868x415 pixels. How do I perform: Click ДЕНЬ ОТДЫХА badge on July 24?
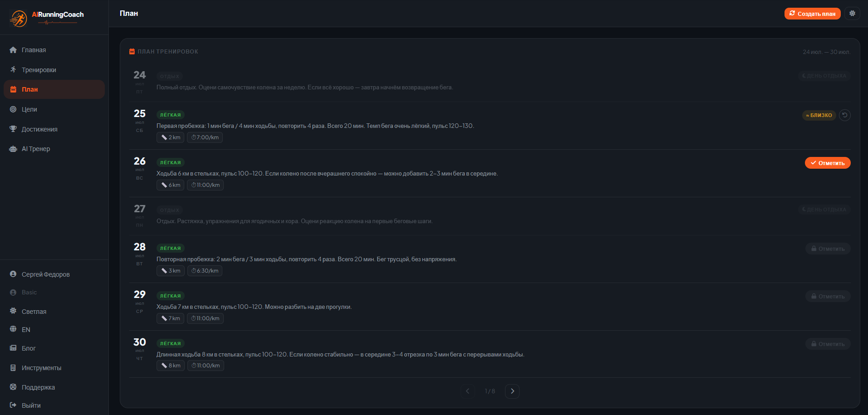(824, 76)
